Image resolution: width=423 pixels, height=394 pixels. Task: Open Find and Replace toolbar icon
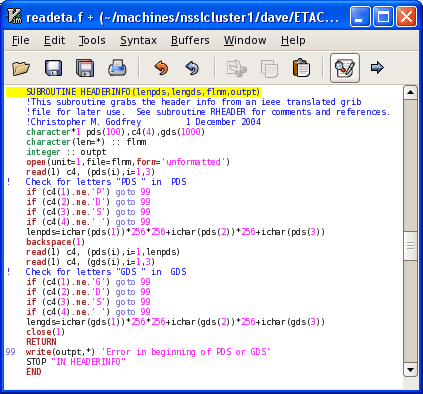tap(345, 68)
